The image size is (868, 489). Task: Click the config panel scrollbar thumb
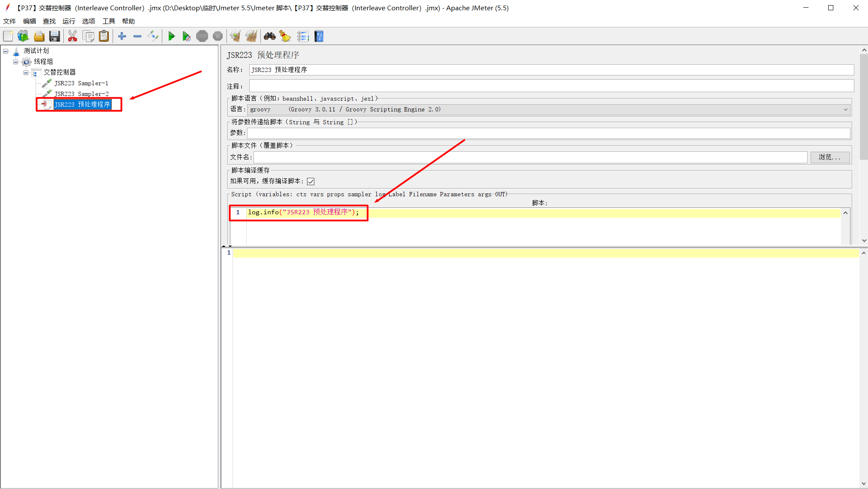tap(864, 107)
